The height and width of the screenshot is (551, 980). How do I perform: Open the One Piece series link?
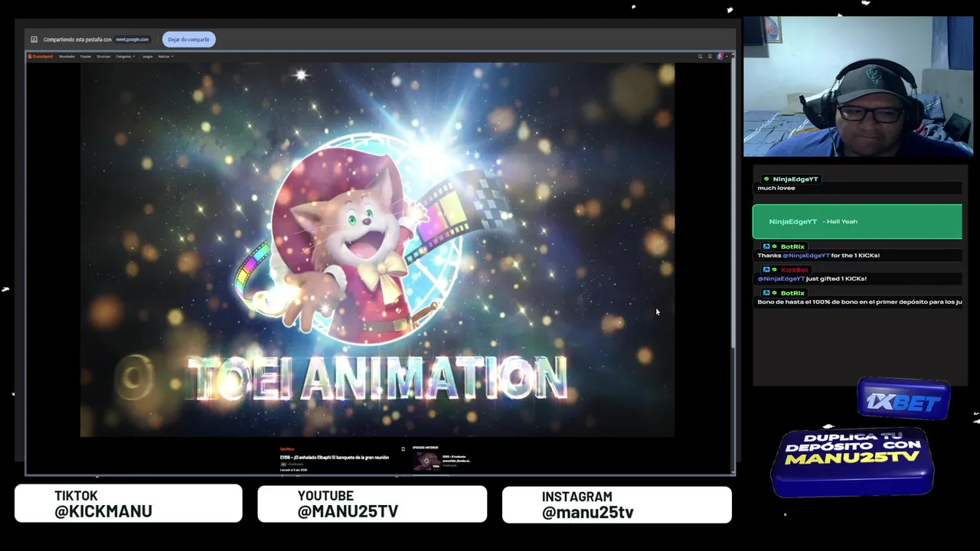(287, 449)
